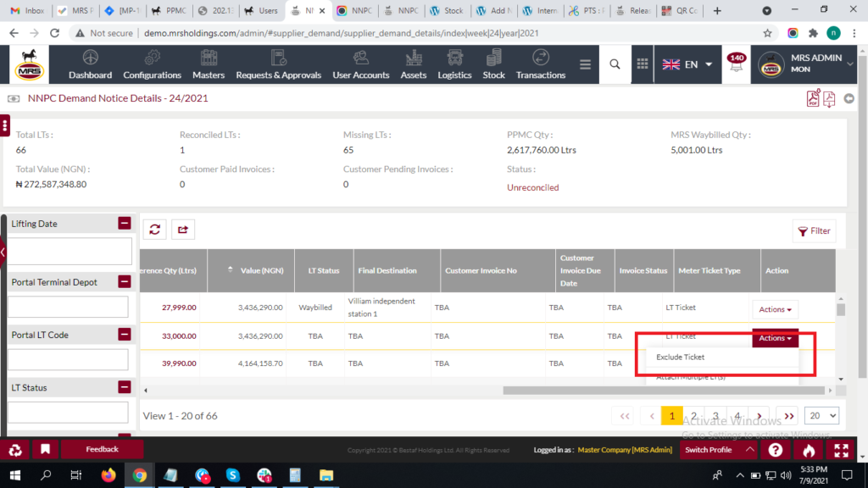Click the second document export icon
This screenshot has width=868, height=488.
[829, 98]
